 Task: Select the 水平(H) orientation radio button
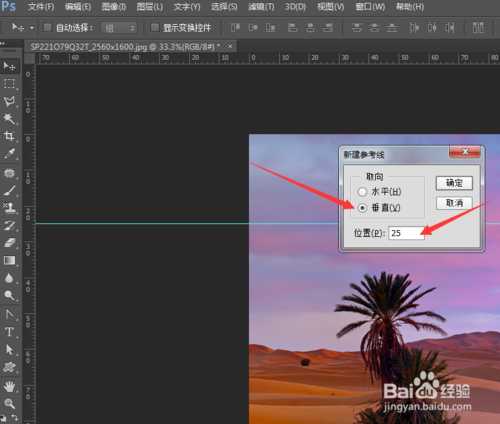coord(362,192)
